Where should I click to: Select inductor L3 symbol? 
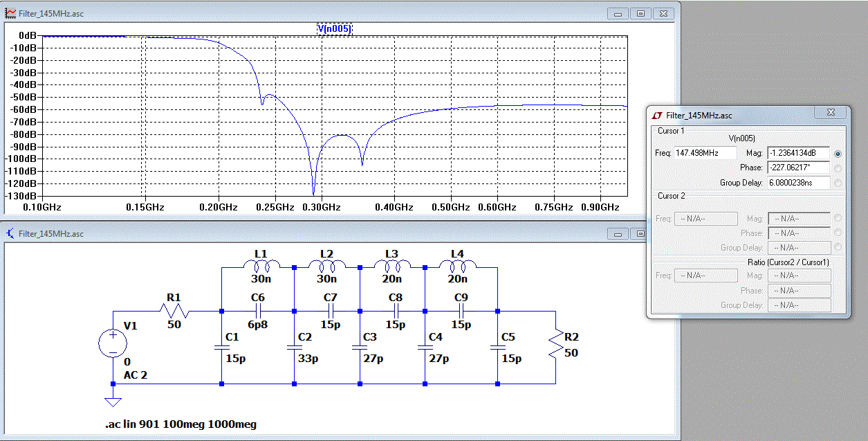click(391, 266)
